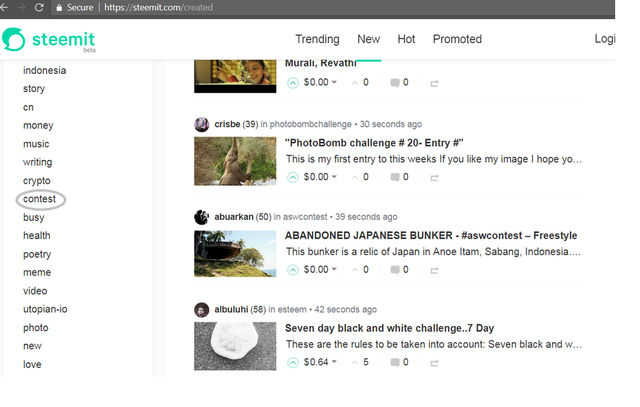
Task: Open the esteem tag link
Action: point(292,309)
